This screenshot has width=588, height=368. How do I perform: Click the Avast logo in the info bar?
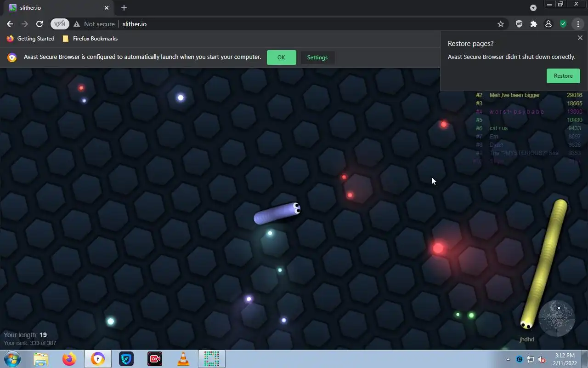[12, 57]
